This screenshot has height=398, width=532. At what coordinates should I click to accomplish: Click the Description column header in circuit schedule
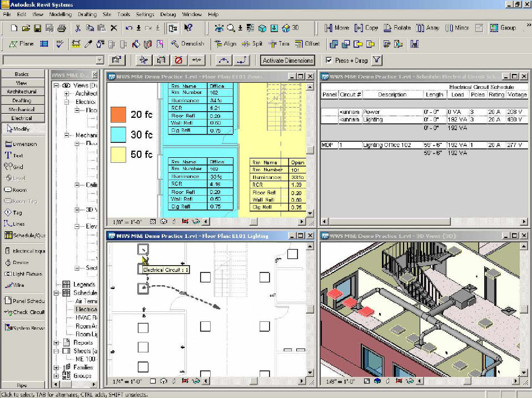pyautogui.click(x=392, y=94)
